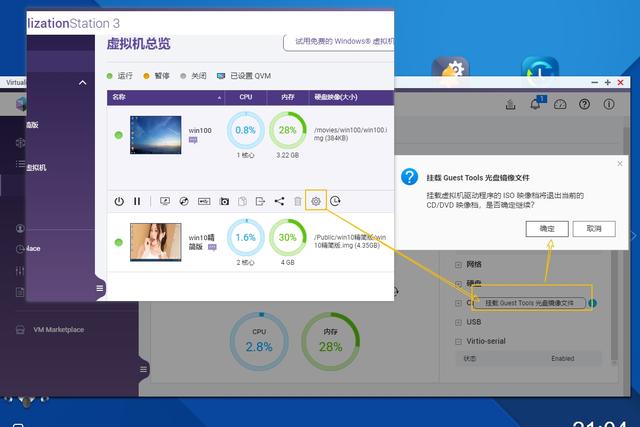The width and height of the screenshot is (640, 427).
Task: Click the CPU column header
Action: click(x=246, y=97)
